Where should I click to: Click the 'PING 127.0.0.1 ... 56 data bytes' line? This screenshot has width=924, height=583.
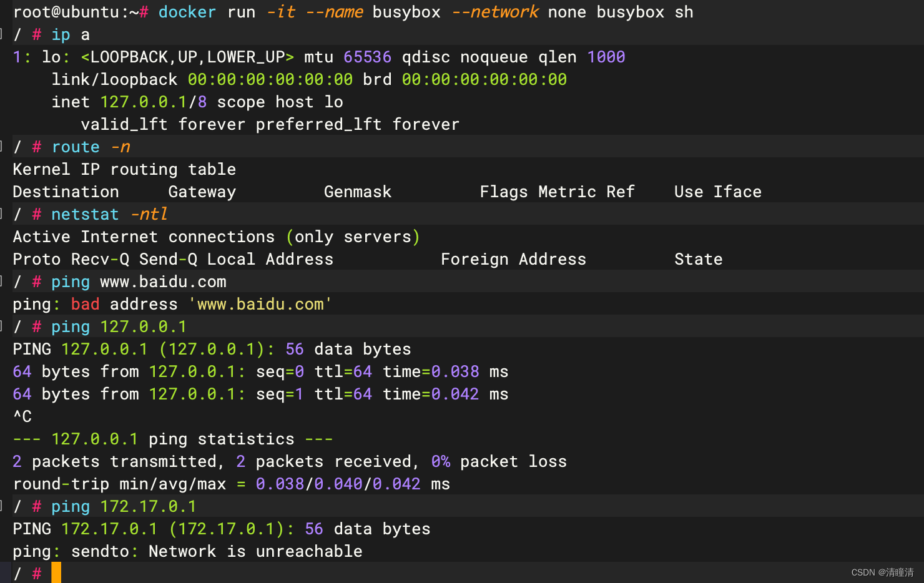pos(212,349)
